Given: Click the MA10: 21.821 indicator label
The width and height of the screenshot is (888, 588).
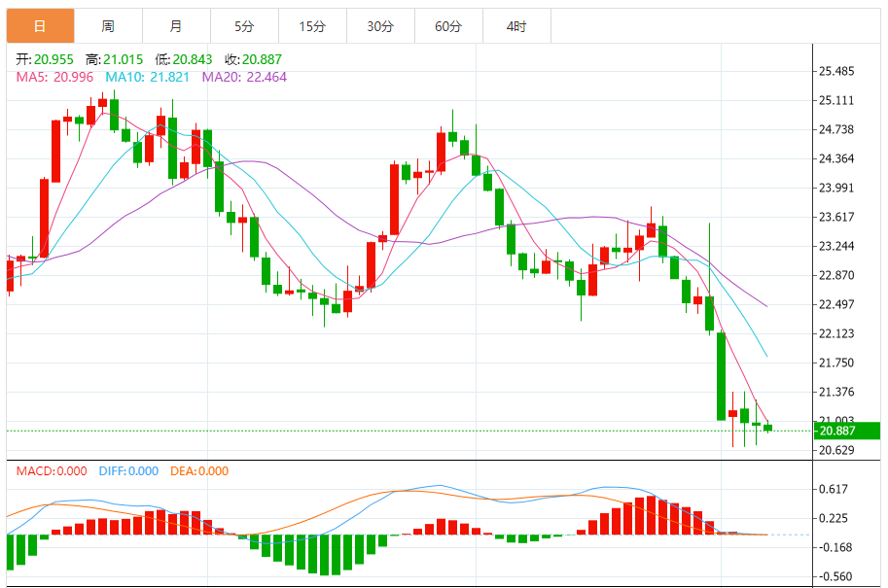Looking at the screenshot, I should [x=147, y=77].
